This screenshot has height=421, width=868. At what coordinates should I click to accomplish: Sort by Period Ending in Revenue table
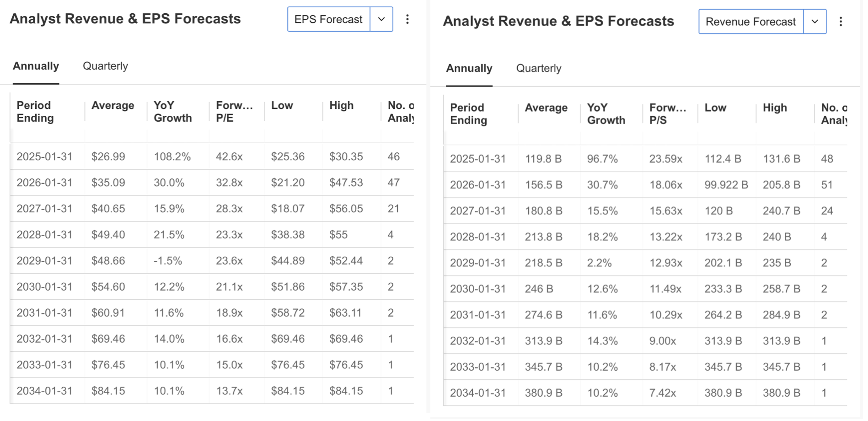point(469,114)
